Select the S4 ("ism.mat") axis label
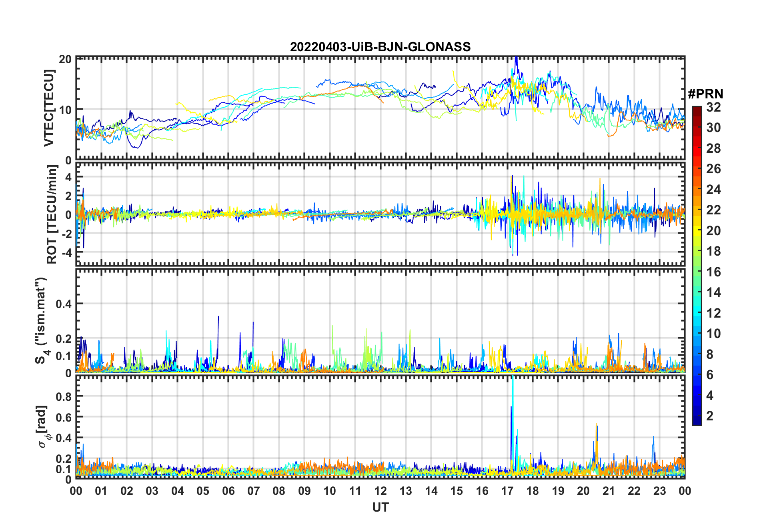The width and height of the screenshot is (761, 532). point(41,321)
